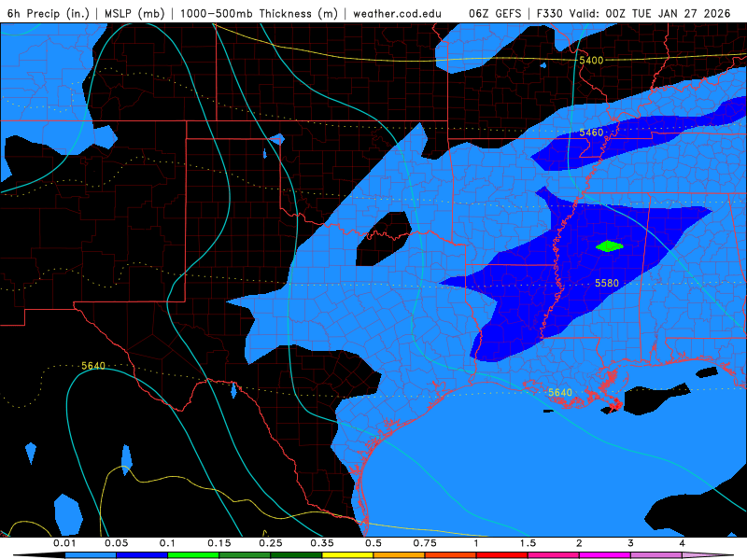Click the orchid 3 inch legend swatch
This screenshot has width=747, height=560.
tap(656, 555)
